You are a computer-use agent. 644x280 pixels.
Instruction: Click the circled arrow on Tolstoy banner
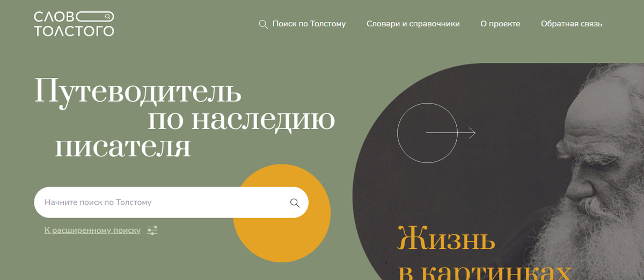click(x=436, y=132)
